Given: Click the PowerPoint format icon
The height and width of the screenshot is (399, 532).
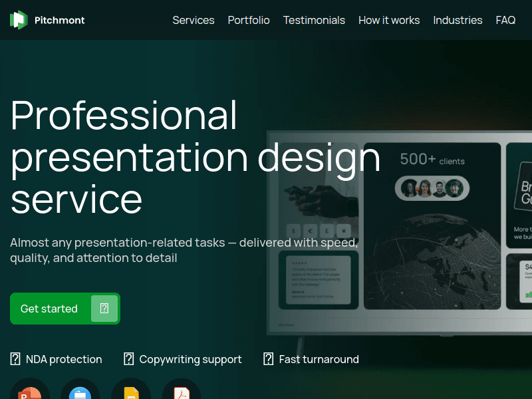Looking at the screenshot, I should coord(30,392).
